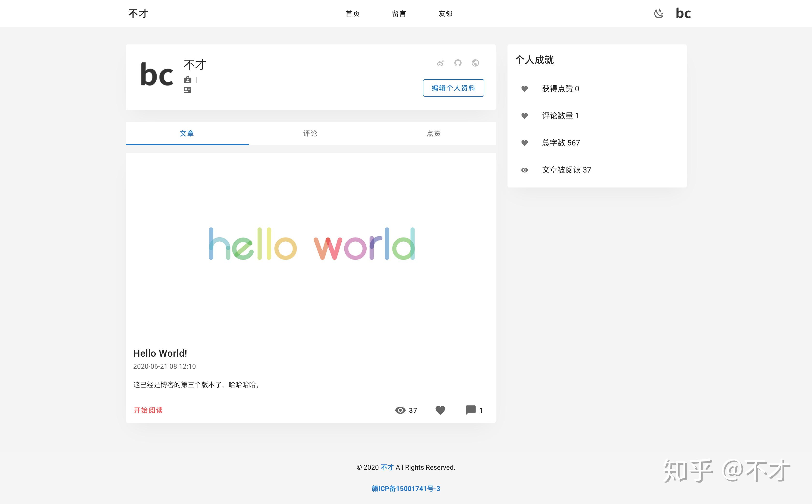The height and width of the screenshot is (504, 812).
Task: Go to 首页 in the navigation bar
Action: click(353, 14)
